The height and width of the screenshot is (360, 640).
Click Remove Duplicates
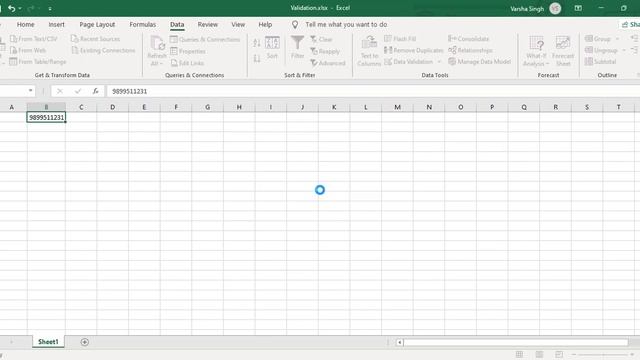[x=413, y=50]
